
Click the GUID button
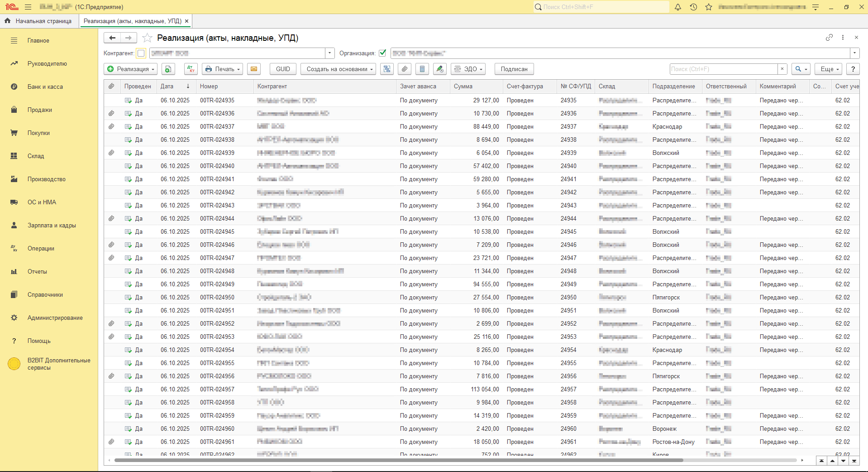[283, 69]
